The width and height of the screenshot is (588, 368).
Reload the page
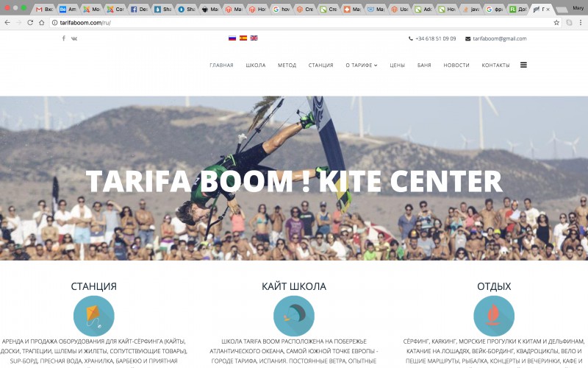(30, 23)
